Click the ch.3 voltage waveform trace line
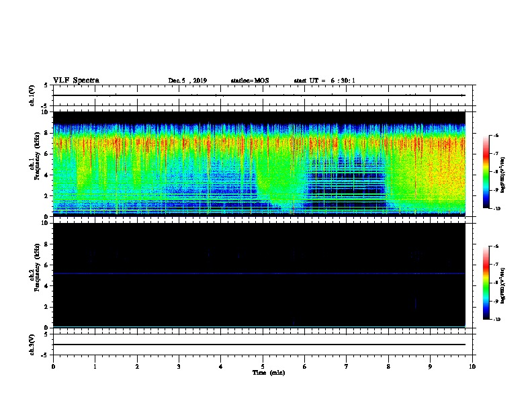Image resolution: width=532 pixels, height=411 pixels. pos(259,345)
